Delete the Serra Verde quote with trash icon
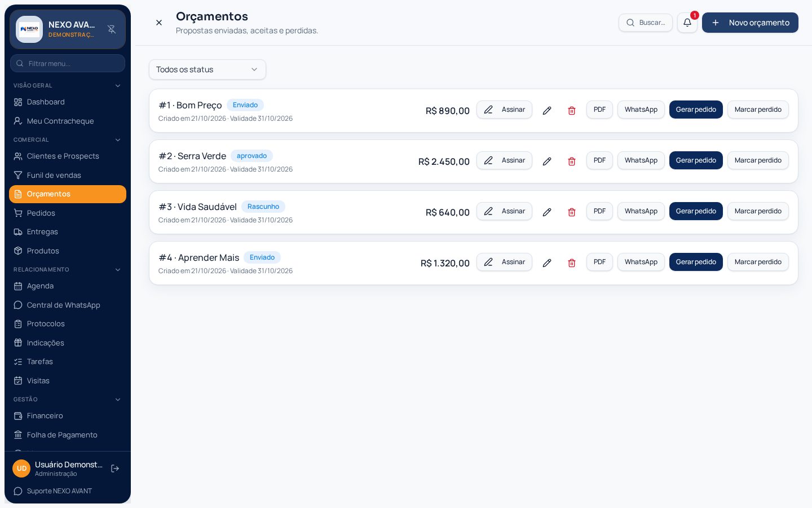 coord(572,161)
